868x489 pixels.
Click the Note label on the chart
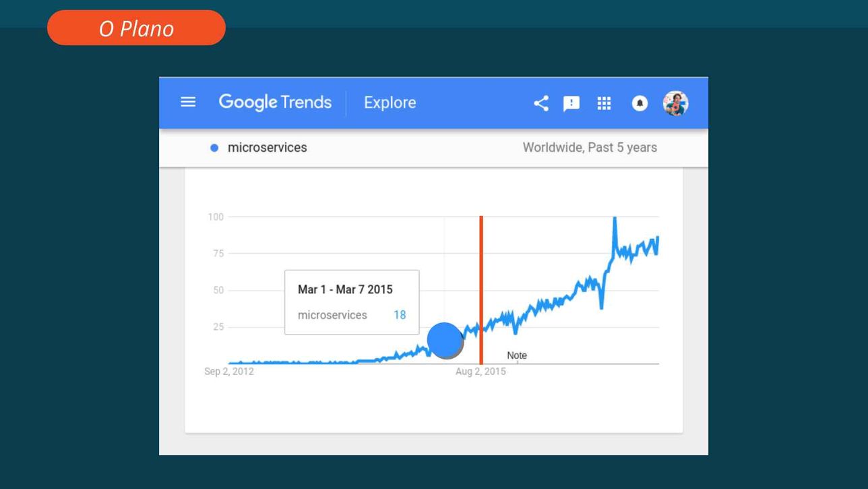click(x=517, y=355)
